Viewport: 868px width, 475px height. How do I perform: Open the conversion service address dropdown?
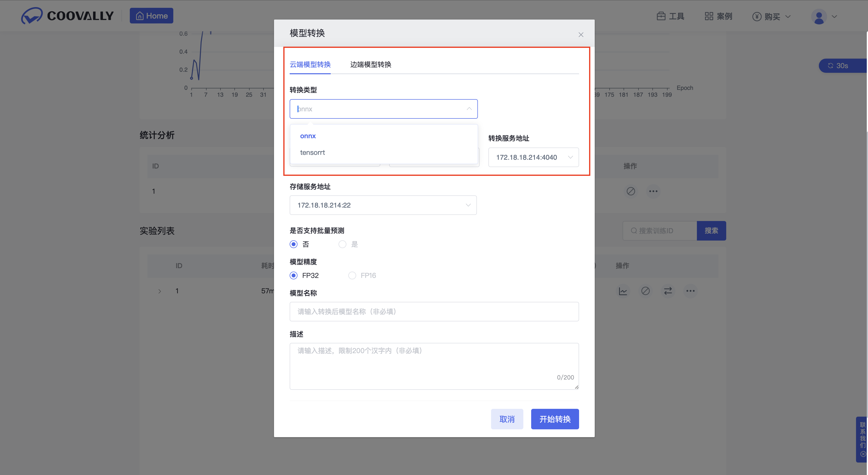[x=533, y=157]
